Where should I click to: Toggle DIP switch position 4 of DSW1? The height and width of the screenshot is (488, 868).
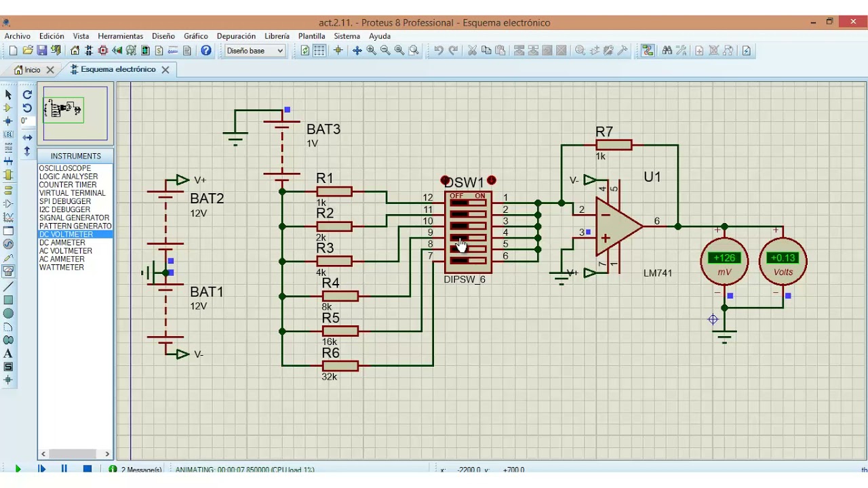point(468,237)
